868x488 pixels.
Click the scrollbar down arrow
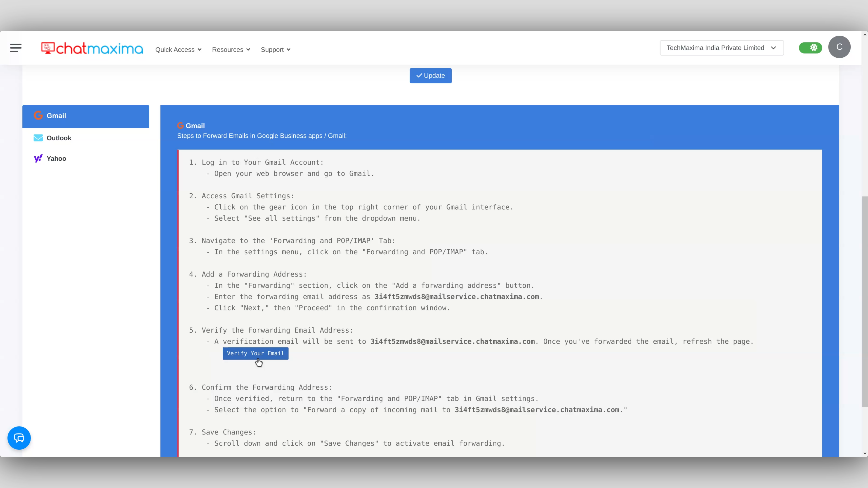865,454
